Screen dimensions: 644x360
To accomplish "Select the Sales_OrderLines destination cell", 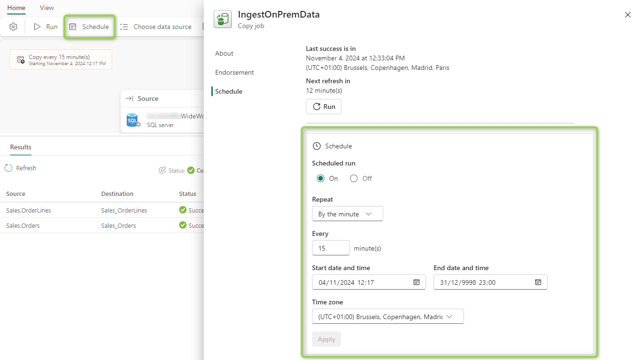I will click(124, 210).
